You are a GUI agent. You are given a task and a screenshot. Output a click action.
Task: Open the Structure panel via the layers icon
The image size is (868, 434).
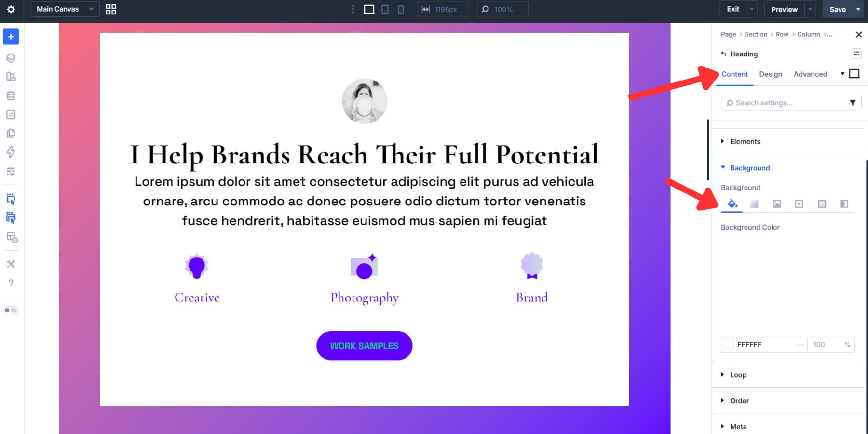click(11, 57)
